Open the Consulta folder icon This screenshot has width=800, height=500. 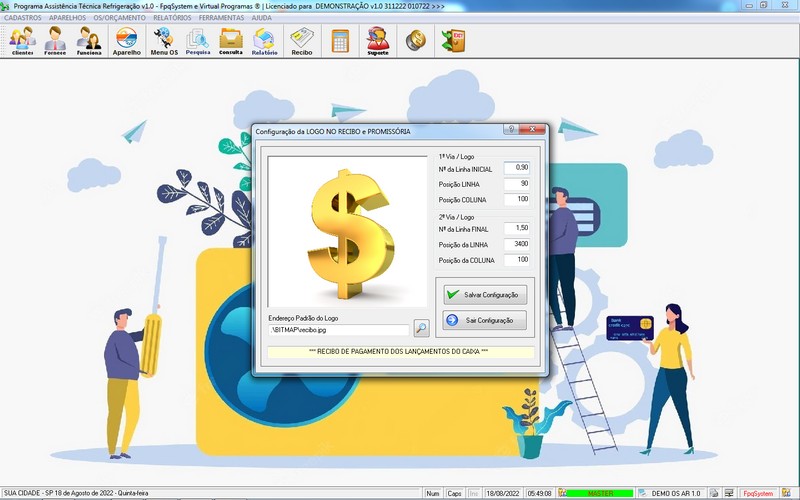click(x=231, y=41)
